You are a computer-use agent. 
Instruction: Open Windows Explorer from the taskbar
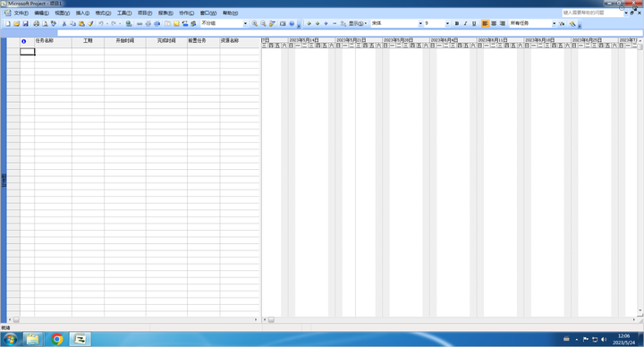pos(32,339)
